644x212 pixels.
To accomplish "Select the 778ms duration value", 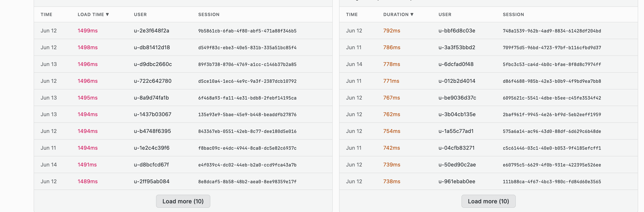I will pyautogui.click(x=392, y=64).
